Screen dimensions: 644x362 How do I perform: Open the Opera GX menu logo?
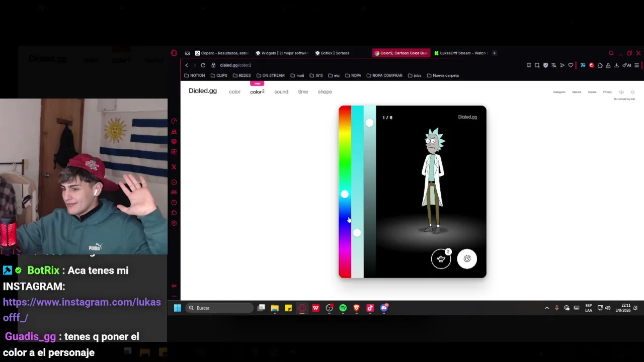[174, 53]
